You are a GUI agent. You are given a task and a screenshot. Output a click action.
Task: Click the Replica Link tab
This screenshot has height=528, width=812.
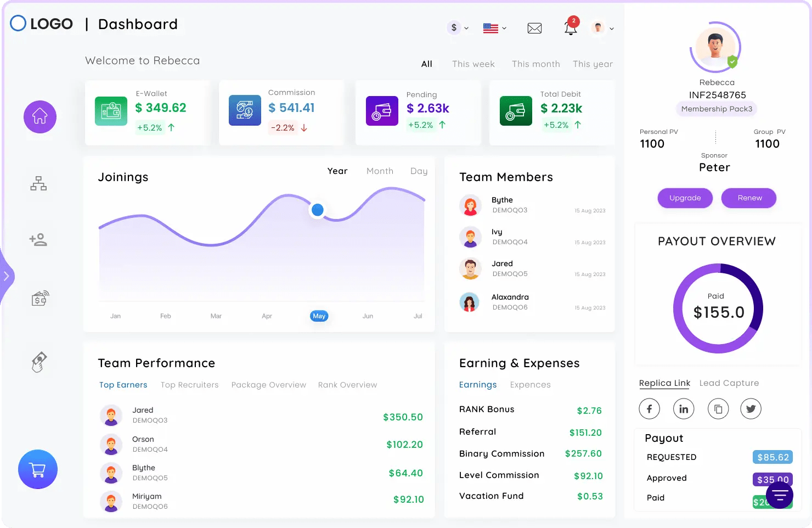pyautogui.click(x=664, y=383)
